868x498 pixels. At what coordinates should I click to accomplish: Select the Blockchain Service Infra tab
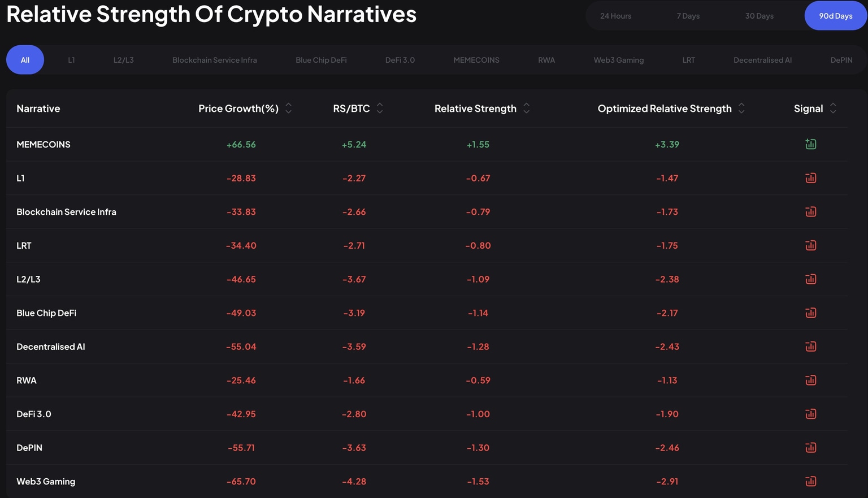214,60
